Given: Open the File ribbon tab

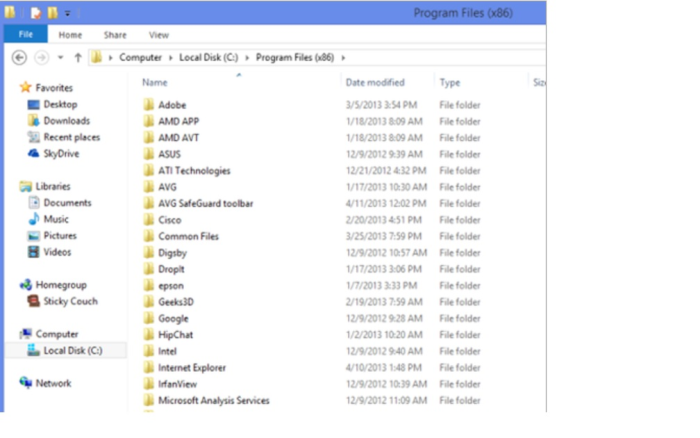Looking at the screenshot, I should (25, 34).
